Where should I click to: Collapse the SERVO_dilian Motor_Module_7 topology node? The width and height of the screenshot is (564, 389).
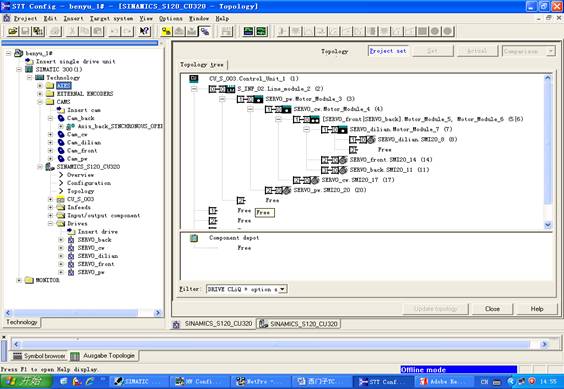pos(306,129)
